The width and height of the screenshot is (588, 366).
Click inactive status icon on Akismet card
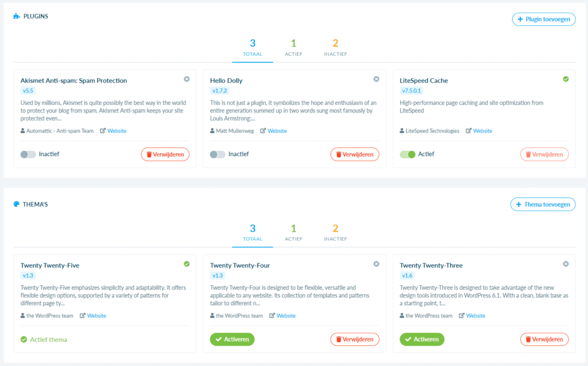click(x=187, y=79)
